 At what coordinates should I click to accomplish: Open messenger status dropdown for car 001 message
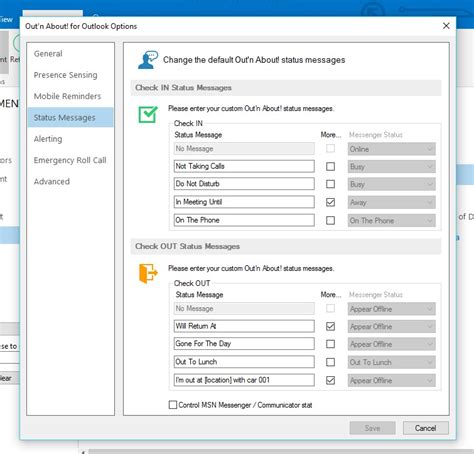tap(391, 381)
